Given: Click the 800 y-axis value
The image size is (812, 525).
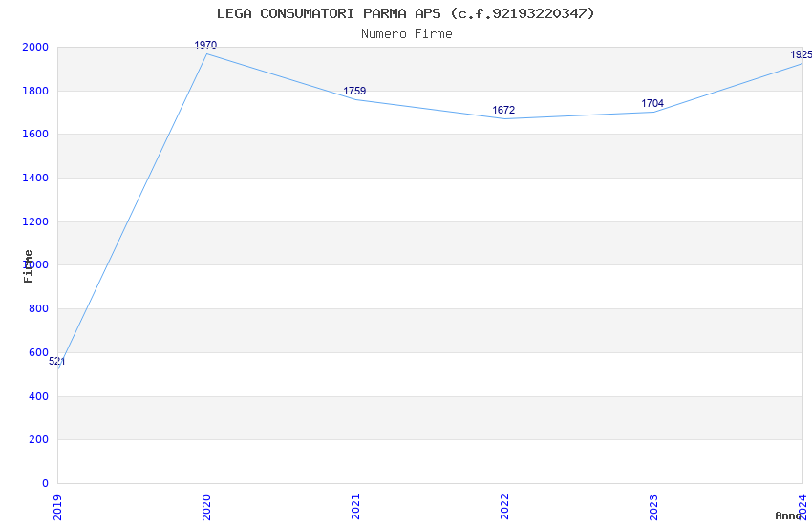Looking at the screenshot, I should coord(39,308).
